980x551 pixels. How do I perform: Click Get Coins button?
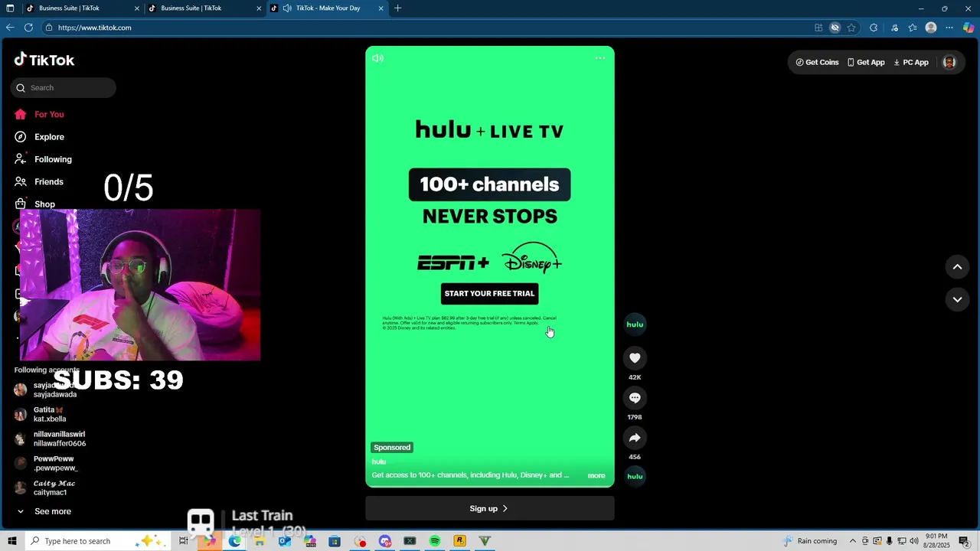[x=817, y=63]
